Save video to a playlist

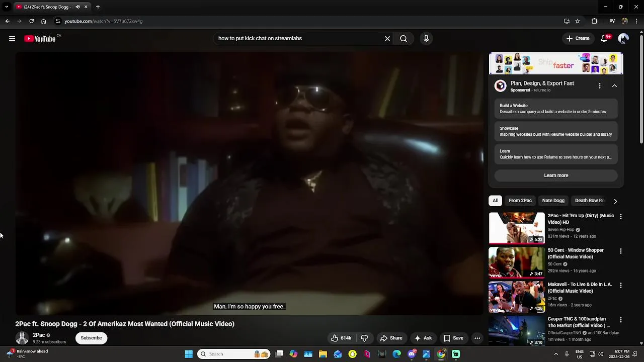click(453, 338)
